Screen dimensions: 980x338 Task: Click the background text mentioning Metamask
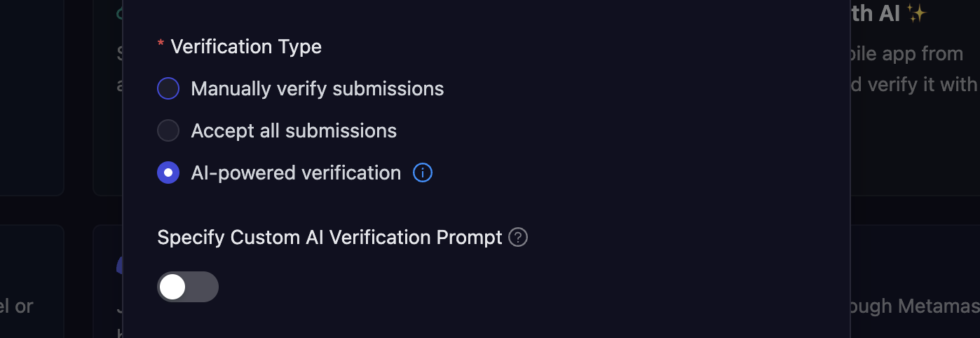(x=914, y=306)
